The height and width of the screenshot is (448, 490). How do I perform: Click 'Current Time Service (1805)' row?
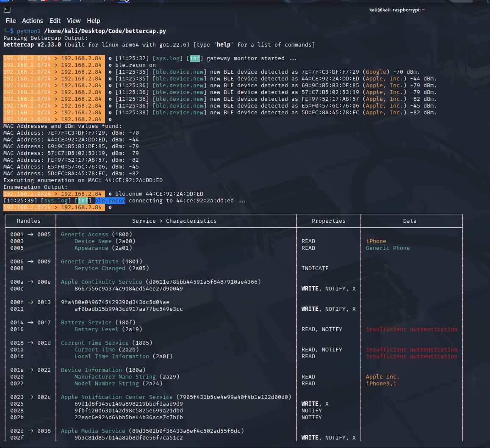coord(107,343)
